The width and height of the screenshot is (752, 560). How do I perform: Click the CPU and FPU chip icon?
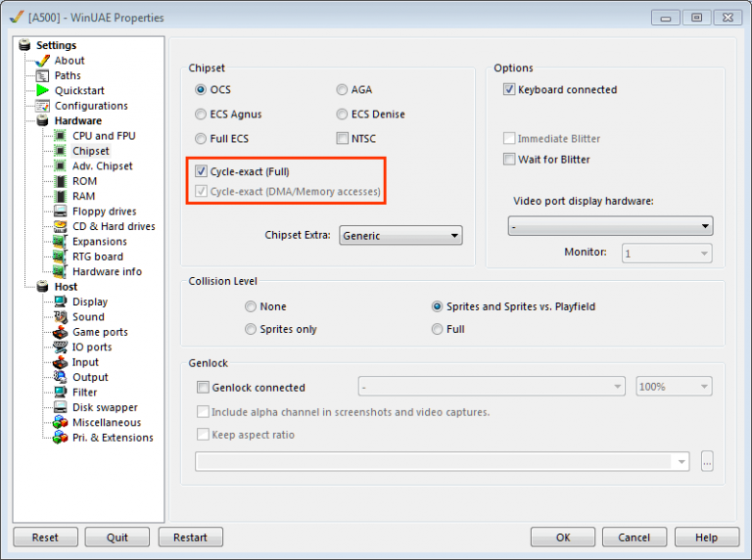(61, 136)
